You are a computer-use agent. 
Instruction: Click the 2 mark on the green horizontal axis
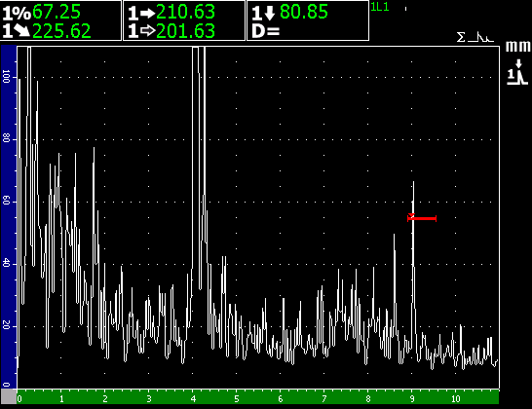[x=105, y=399]
